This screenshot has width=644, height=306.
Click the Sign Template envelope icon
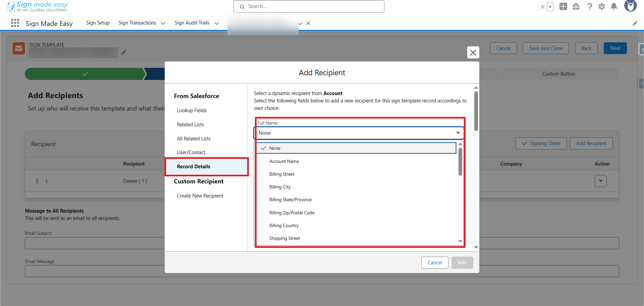coord(19,48)
